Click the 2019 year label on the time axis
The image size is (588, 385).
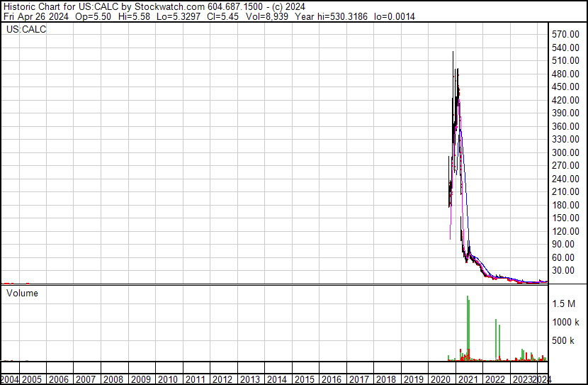413,379
